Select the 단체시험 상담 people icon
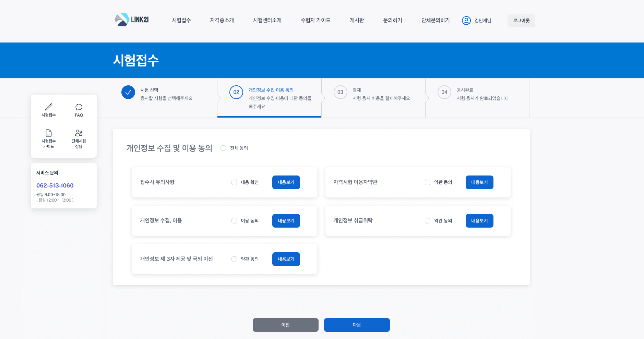Image resolution: width=644 pixels, height=339 pixels. tap(79, 133)
